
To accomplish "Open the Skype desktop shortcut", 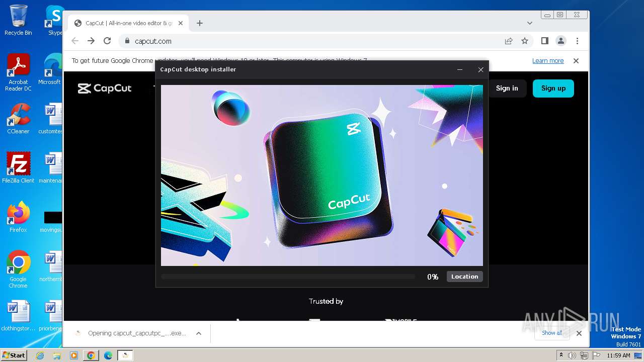I will point(54,20).
